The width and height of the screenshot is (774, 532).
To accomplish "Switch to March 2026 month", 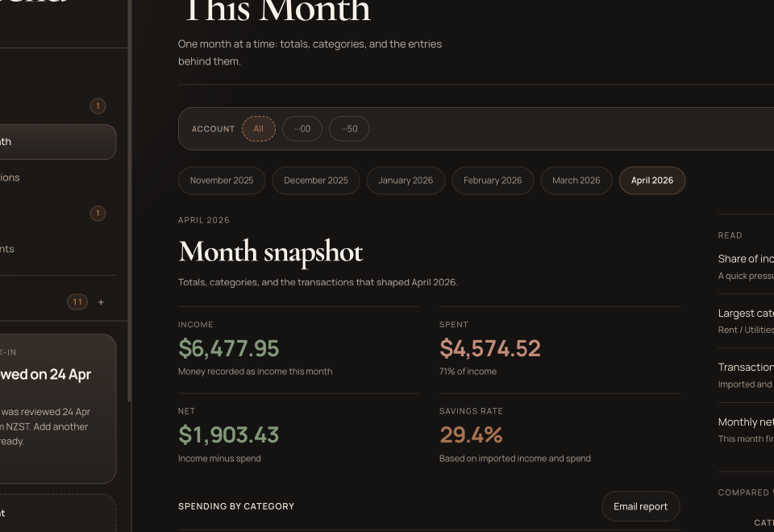I will (576, 181).
